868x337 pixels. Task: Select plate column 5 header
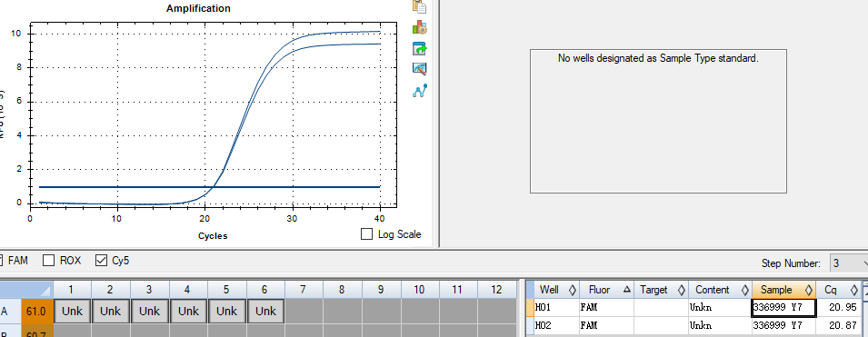(227, 290)
